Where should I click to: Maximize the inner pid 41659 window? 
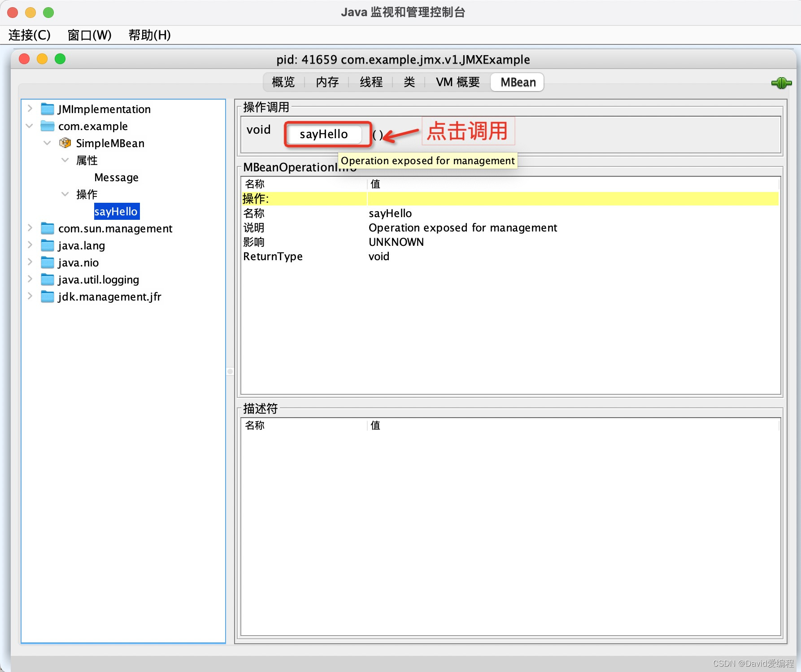coord(60,59)
